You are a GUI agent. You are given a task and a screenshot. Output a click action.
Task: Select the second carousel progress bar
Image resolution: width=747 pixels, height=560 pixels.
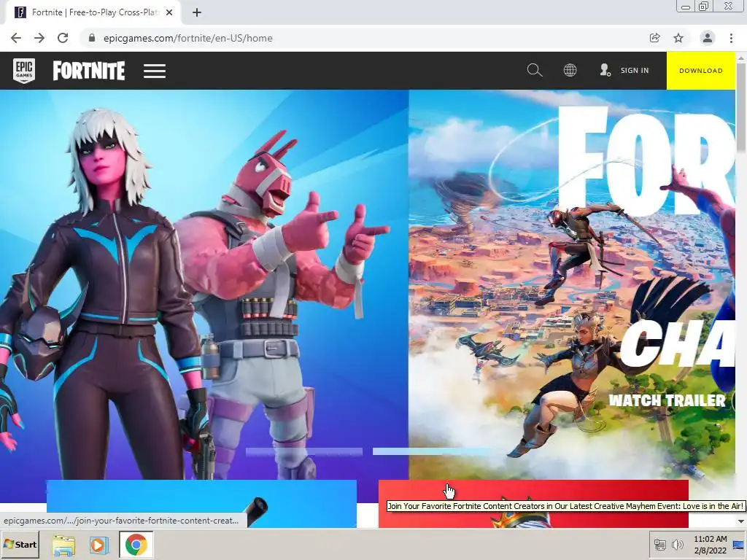tap(430, 451)
